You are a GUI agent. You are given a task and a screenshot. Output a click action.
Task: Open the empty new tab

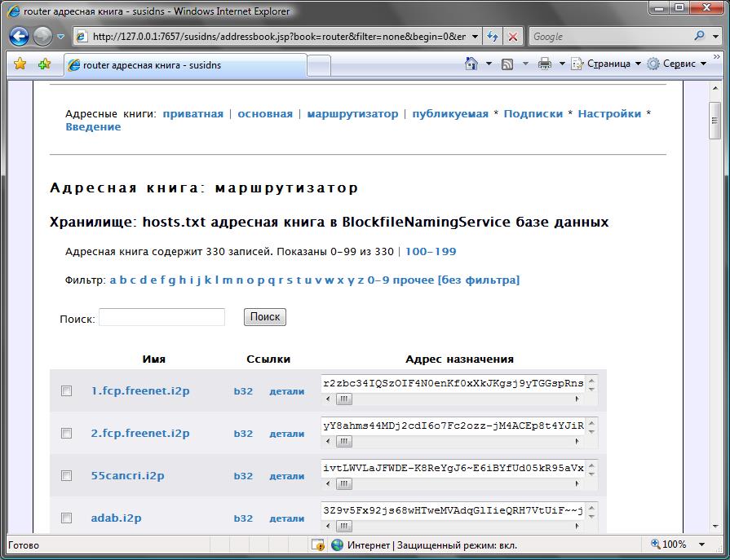[x=319, y=65]
